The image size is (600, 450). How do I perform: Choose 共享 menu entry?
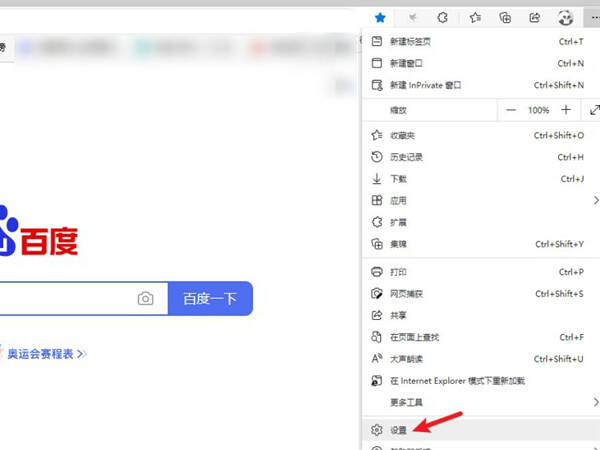tap(481, 315)
